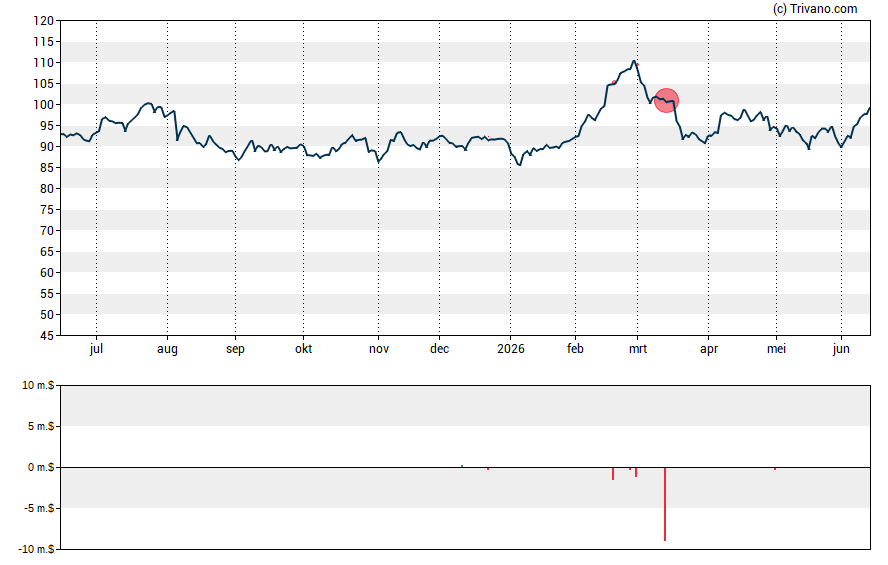Select the 'feb' month label
Viewport: 888px width, 565px height.
click(x=575, y=349)
